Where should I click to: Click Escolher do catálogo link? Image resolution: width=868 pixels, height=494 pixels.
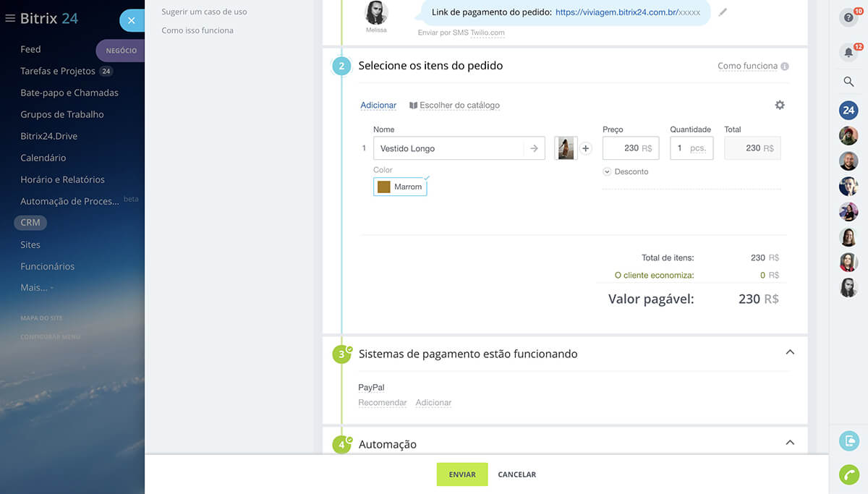point(454,106)
